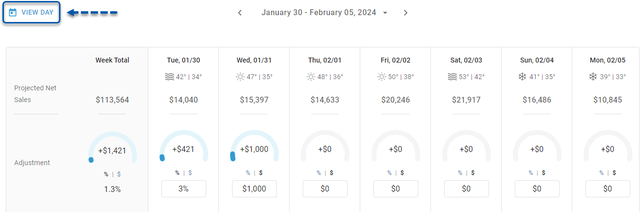The image size is (644, 212).
Task: Open the date range dropdown arrow
Action: coord(385,13)
